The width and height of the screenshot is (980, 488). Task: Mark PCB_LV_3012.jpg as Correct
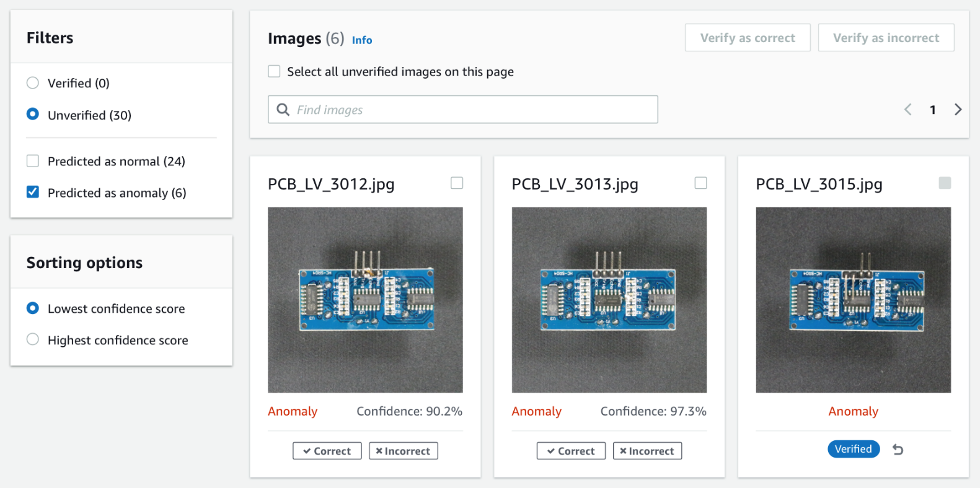pos(327,451)
